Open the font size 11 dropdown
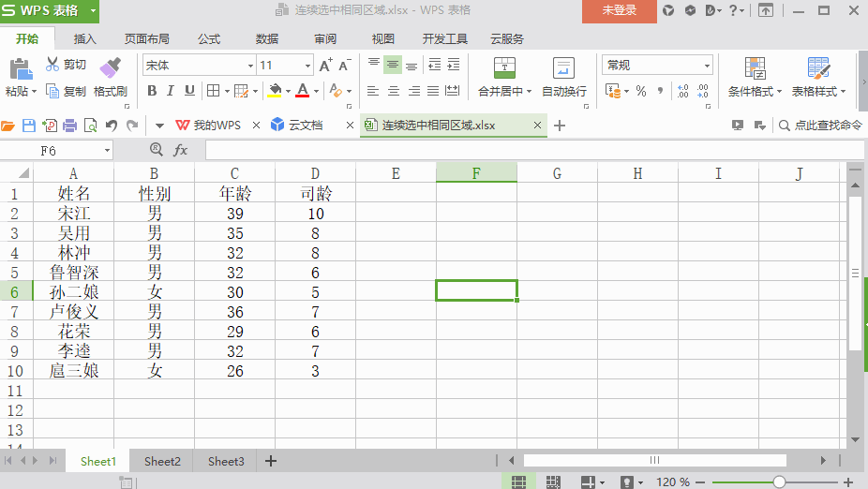Viewport: 868px width, 489px height. click(x=307, y=66)
